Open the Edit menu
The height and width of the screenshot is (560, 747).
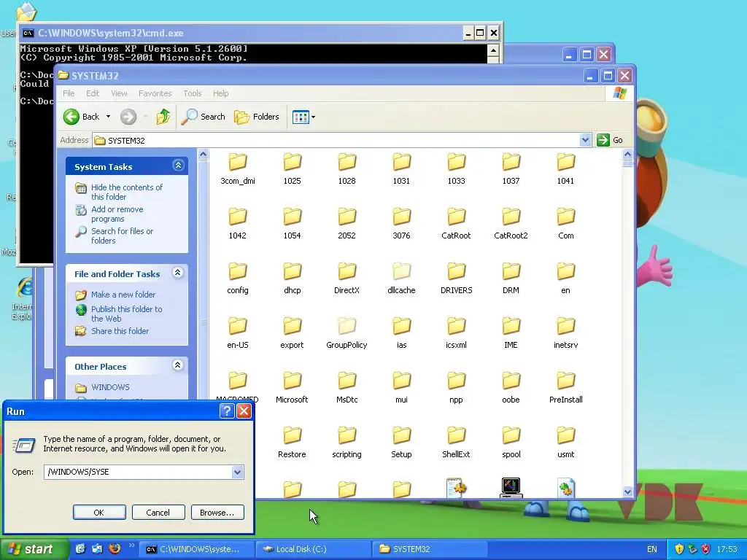tap(93, 93)
